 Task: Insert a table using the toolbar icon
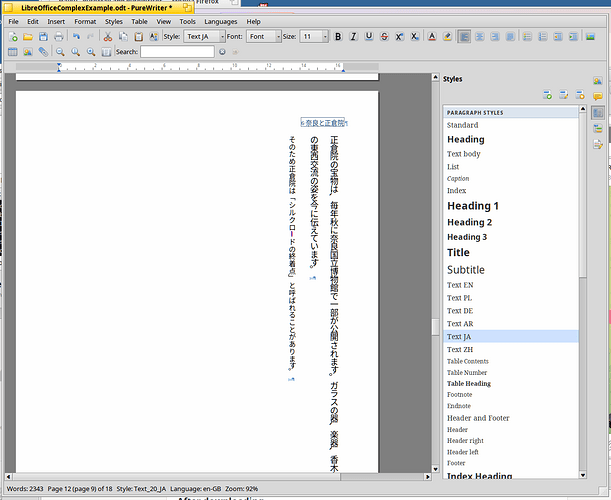(x=12, y=51)
